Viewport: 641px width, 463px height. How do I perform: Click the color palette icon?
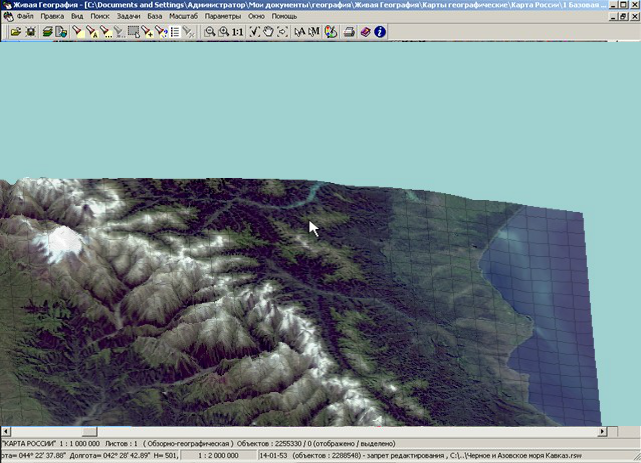tap(329, 32)
